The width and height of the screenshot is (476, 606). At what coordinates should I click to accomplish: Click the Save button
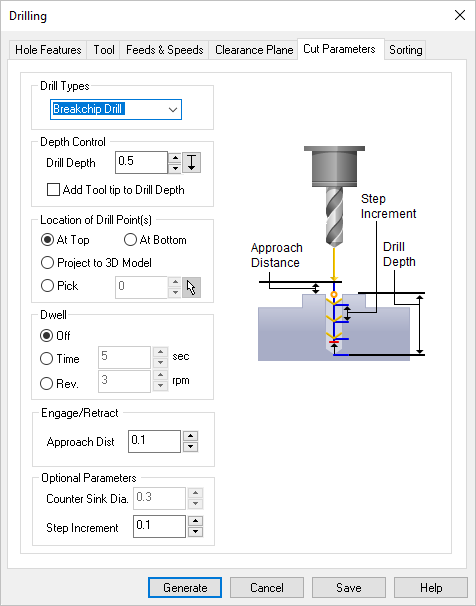pos(348,587)
